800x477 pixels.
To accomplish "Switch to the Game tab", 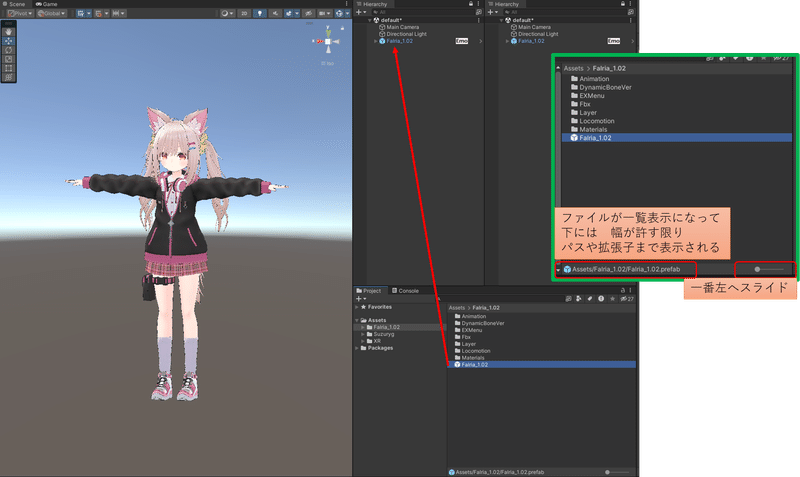I will pos(46,4).
